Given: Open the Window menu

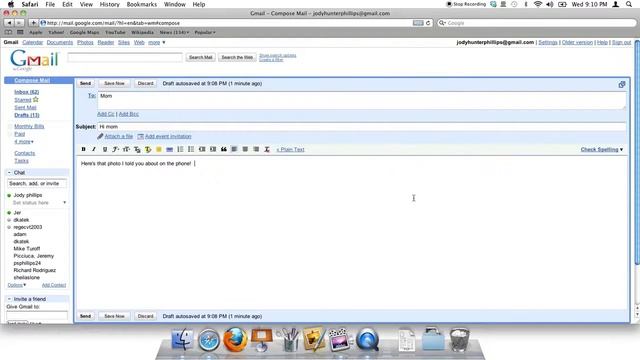Looking at the screenshot, I should click(x=175, y=4).
